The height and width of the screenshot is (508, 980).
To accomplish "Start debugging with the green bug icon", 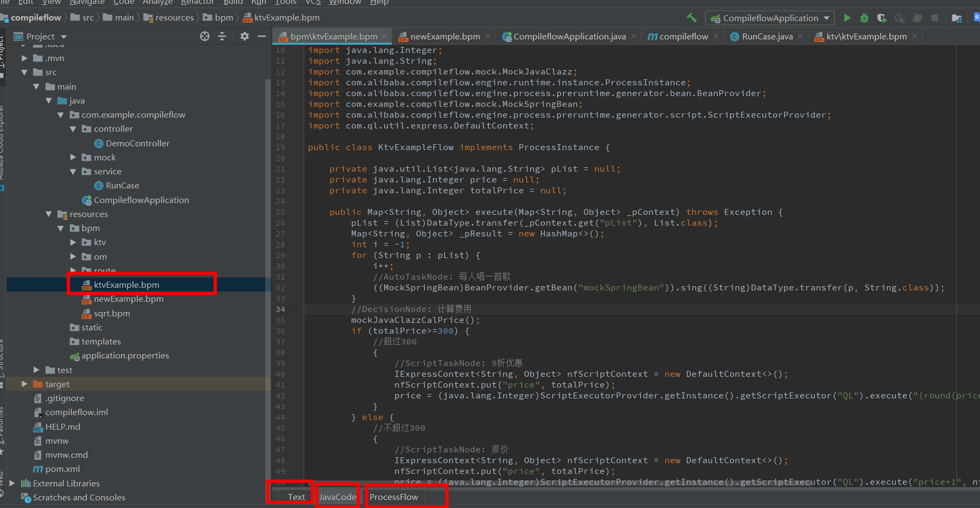I will [864, 18].
